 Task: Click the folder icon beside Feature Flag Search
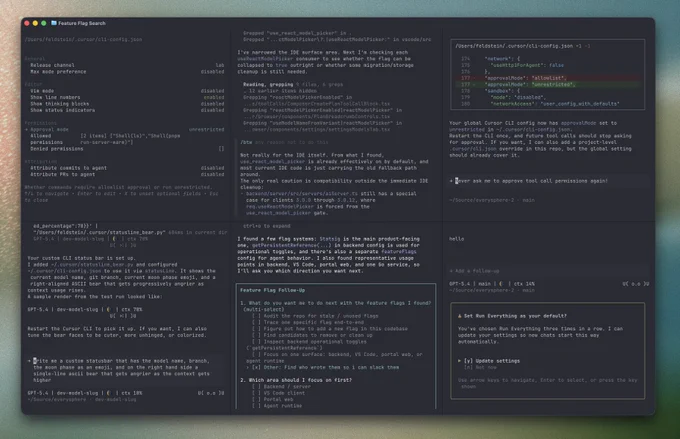click(x=54, y=23)
